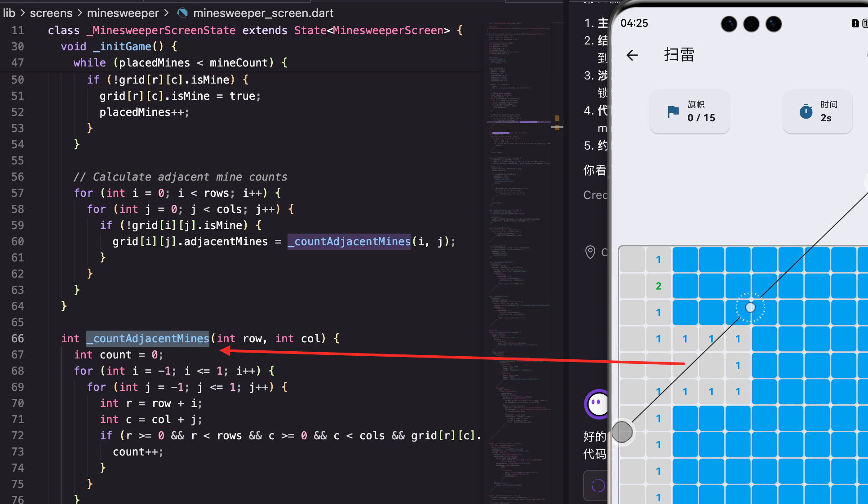
Task: Tap the back arrow beside 扫雷 title
Action: [x=632, y=55]
